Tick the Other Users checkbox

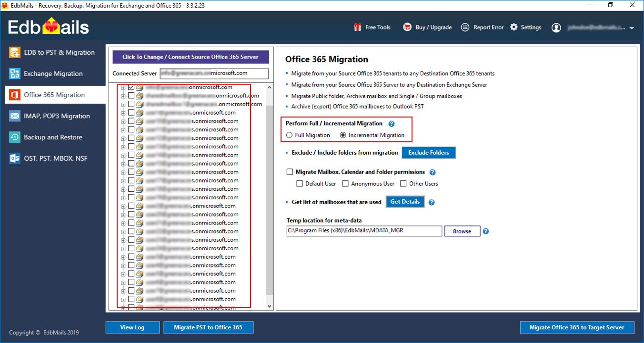click(403, 184)
